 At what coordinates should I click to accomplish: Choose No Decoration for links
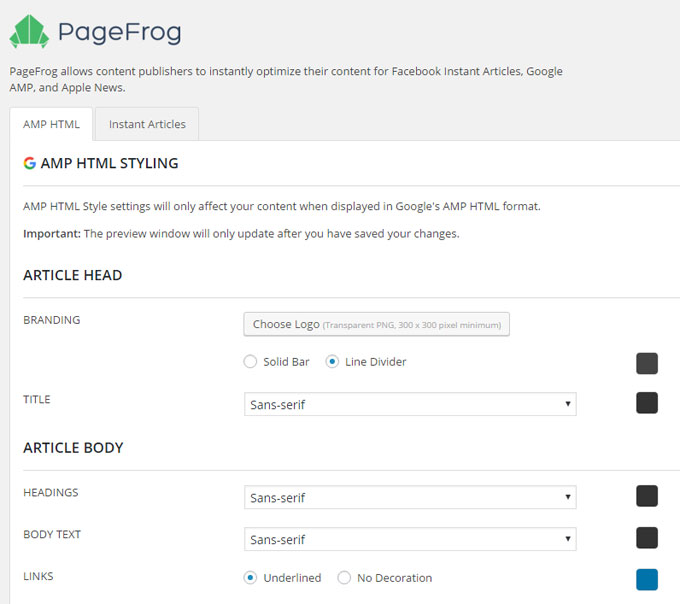344,578
